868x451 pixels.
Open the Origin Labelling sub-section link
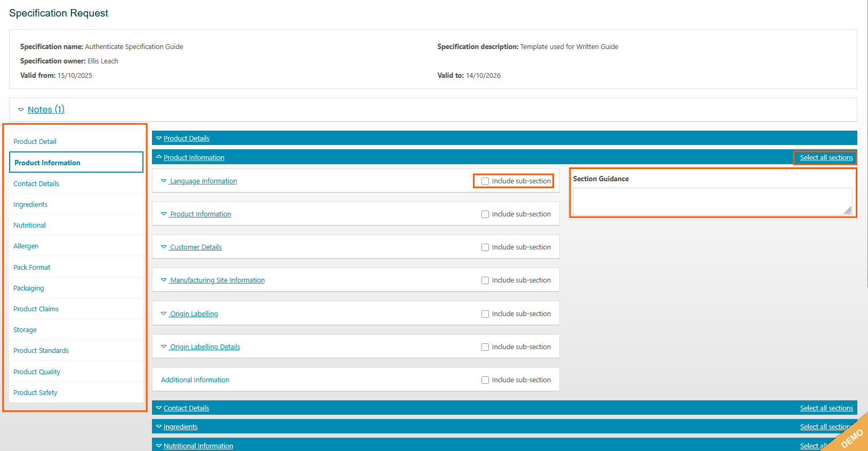(194, 314)
